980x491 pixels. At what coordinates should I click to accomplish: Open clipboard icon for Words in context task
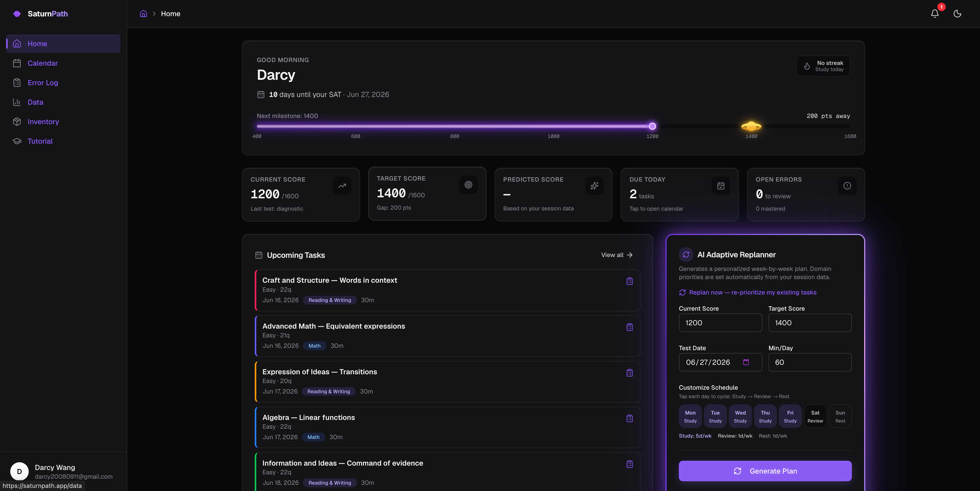(630, 281)
